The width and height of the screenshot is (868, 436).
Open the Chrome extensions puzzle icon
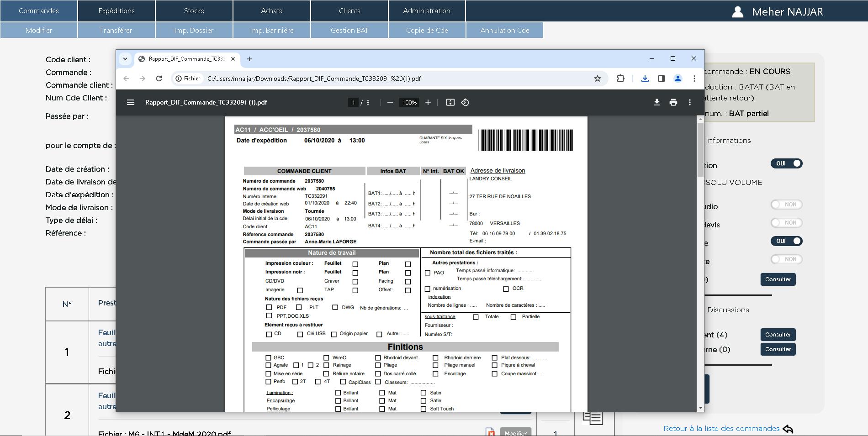[621, 78]
